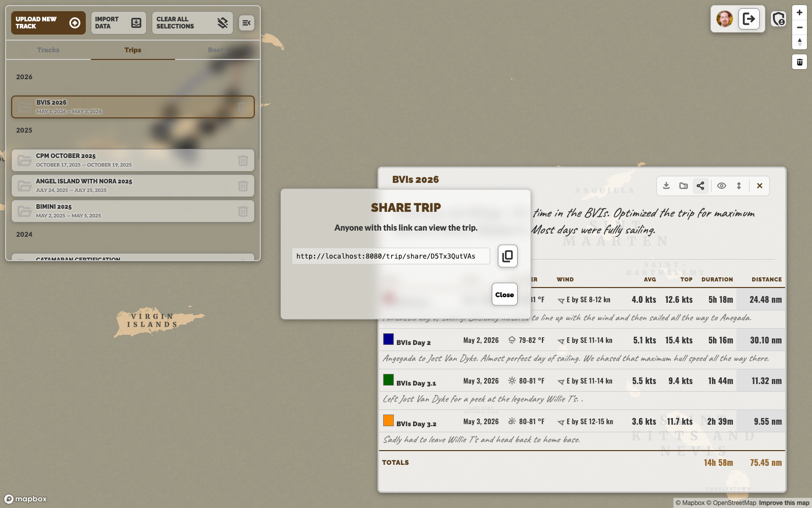Click the DISTANCE column header
812x508 pixels.
767,279
